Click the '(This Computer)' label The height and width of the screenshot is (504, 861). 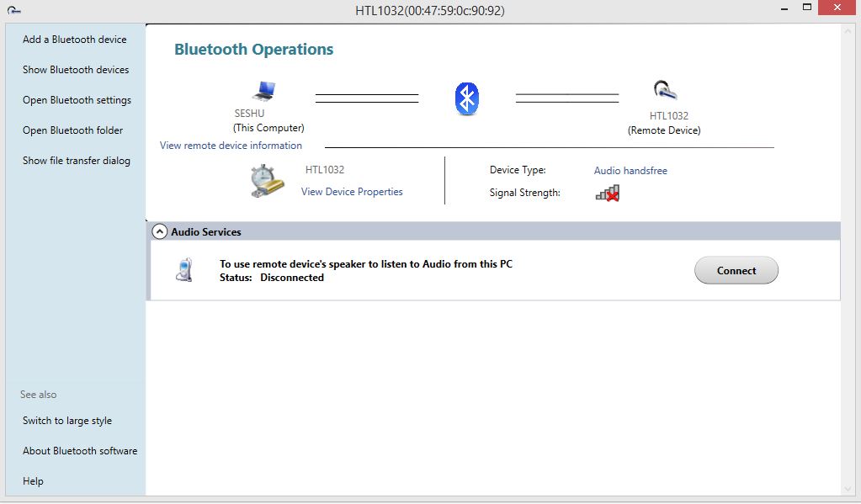268,127
